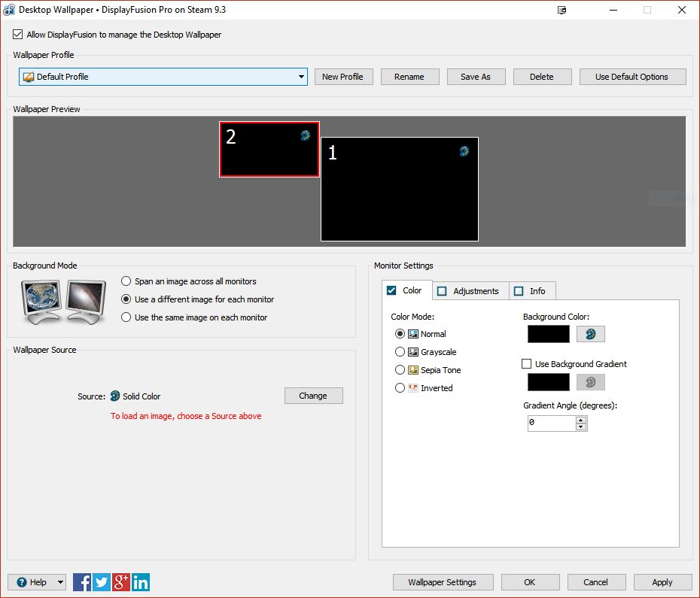Screen dimensions: 700x598
Task: Open the Twitter social icon
Action: [102, 581]
